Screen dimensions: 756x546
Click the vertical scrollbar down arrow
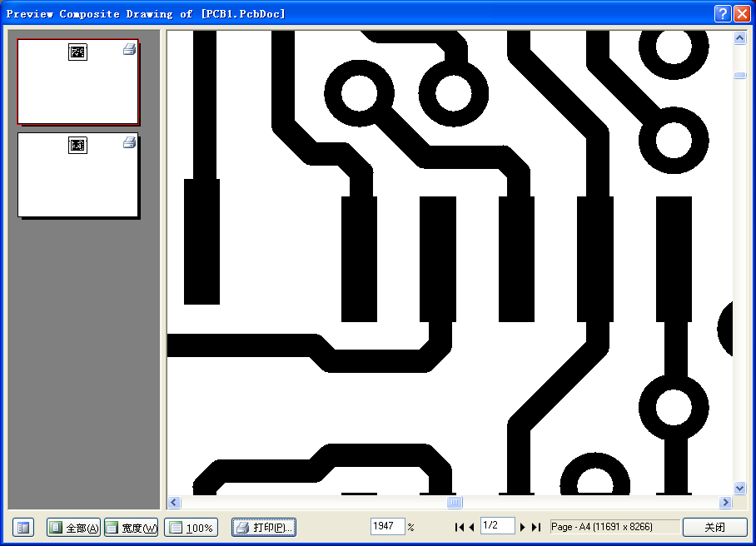[739, 488]
